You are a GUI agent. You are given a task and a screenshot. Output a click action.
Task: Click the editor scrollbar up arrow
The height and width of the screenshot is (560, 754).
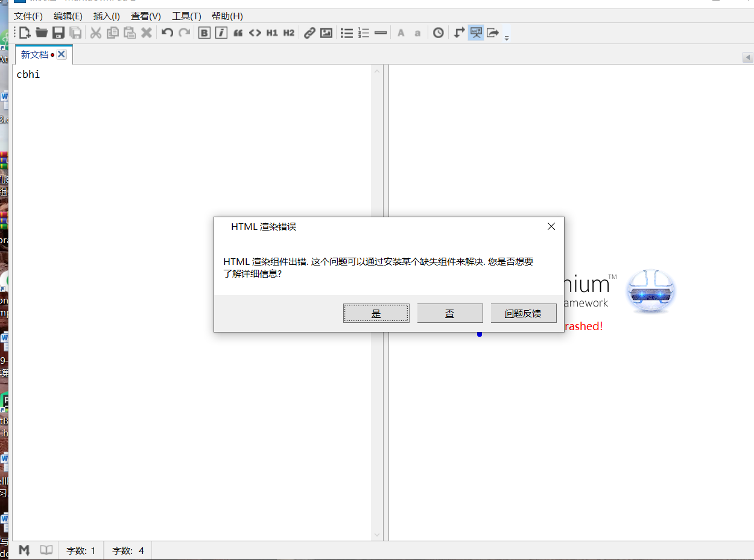tap(378, 71)
